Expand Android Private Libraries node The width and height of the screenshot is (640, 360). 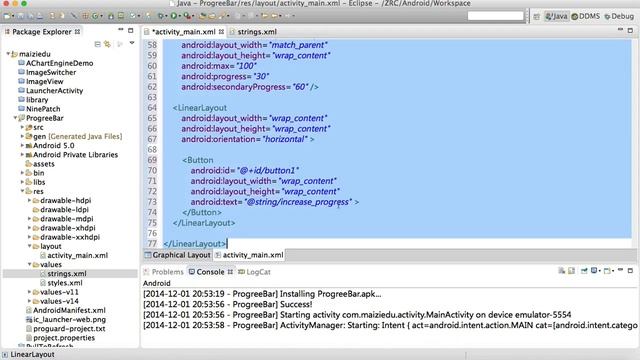pyautogui.click(x=22, y=155)
